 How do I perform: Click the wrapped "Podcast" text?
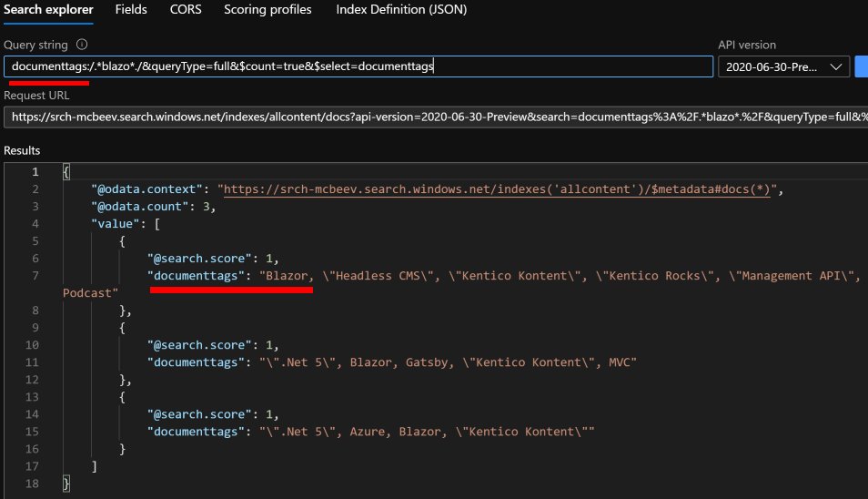coord(90,293)
